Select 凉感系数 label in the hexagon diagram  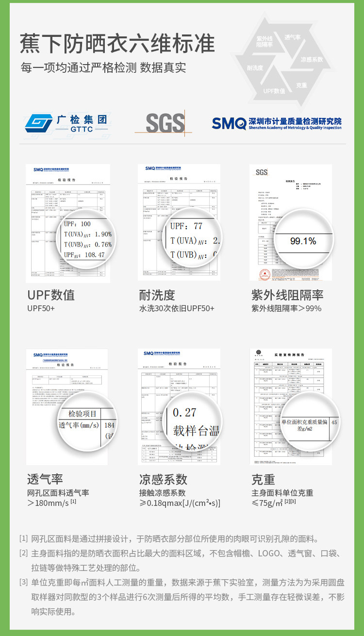(312, 59)
